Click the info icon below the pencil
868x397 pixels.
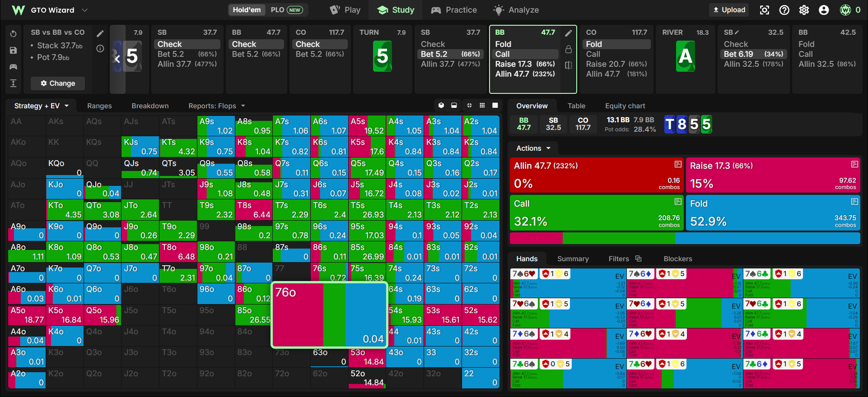[100, 48]
